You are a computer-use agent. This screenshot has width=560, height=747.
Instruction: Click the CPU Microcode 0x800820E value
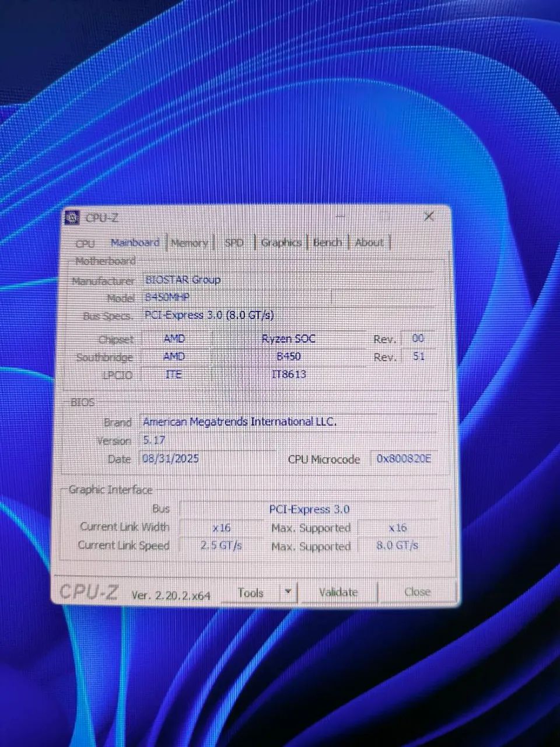[404, 459]
